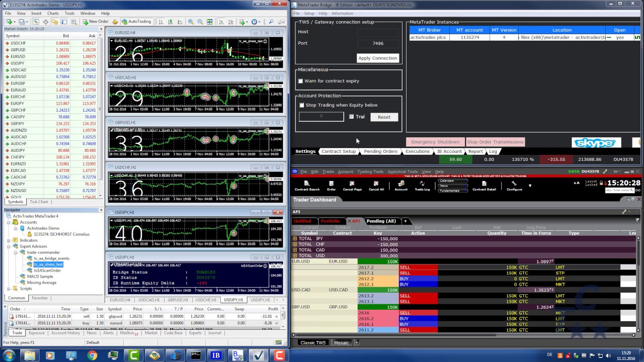Open Contract Detail in TWS toolbar

click(484, 186)
